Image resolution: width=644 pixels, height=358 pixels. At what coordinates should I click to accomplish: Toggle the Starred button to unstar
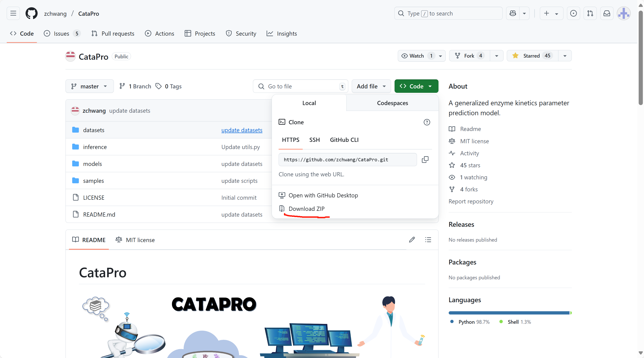click(532, 56)
